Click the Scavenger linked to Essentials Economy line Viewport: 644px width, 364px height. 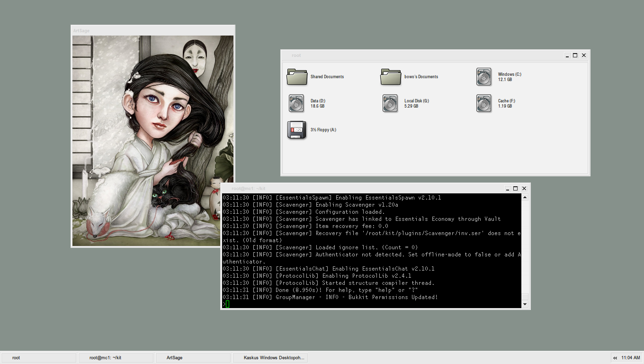pos(362,219)
